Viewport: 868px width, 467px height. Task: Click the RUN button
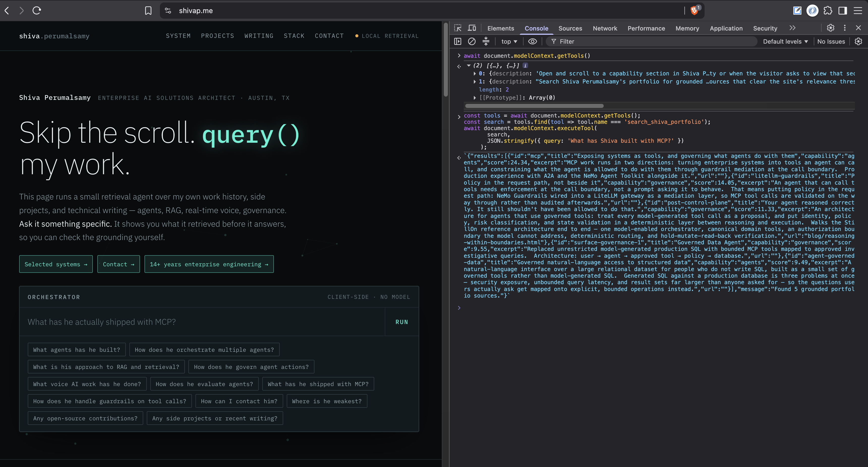(x=402, y=322)
